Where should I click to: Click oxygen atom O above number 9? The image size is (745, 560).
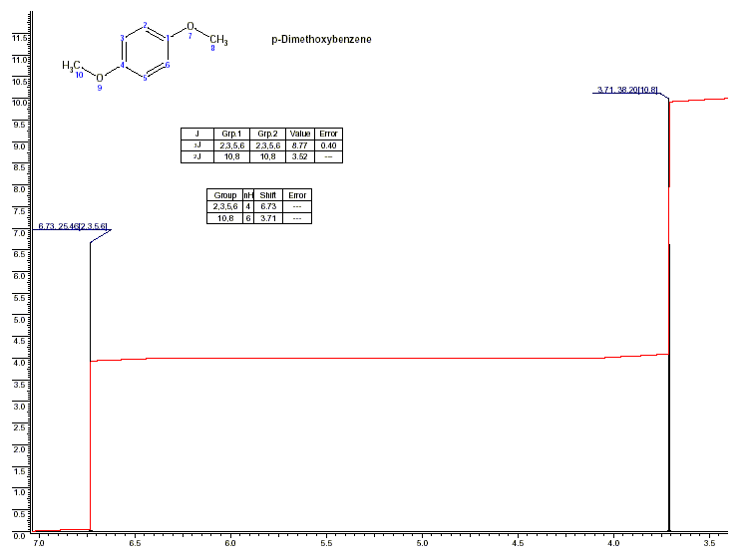[x=100, y=78]
